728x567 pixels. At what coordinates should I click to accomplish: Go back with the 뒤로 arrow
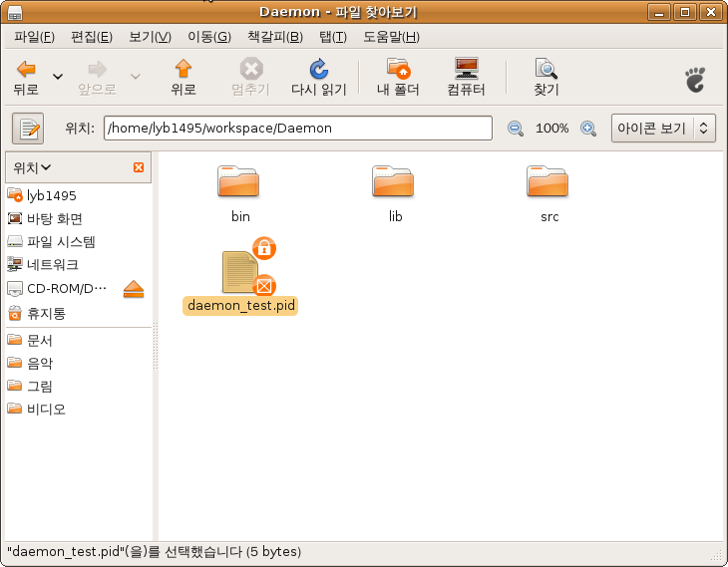pos(26,77)
